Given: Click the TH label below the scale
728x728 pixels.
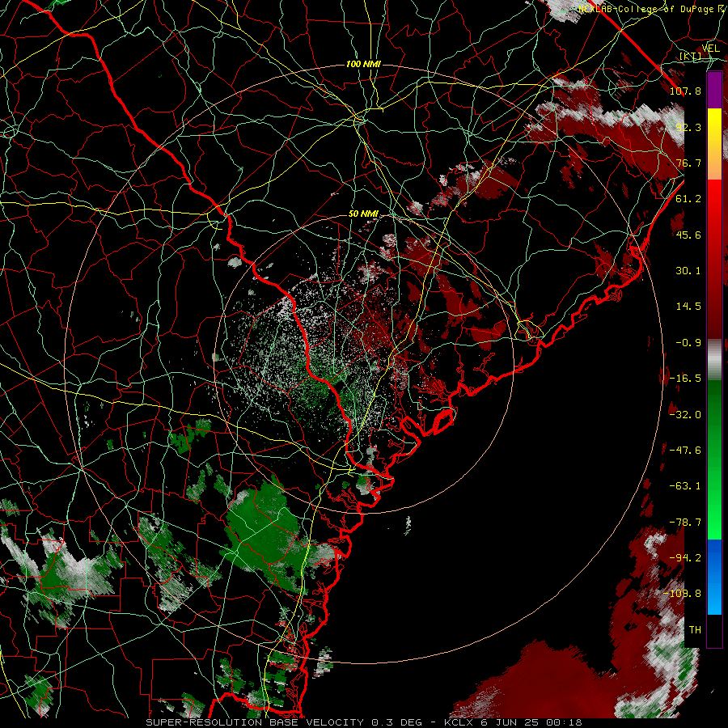Looking at the screenshot, I should point(695,630).
